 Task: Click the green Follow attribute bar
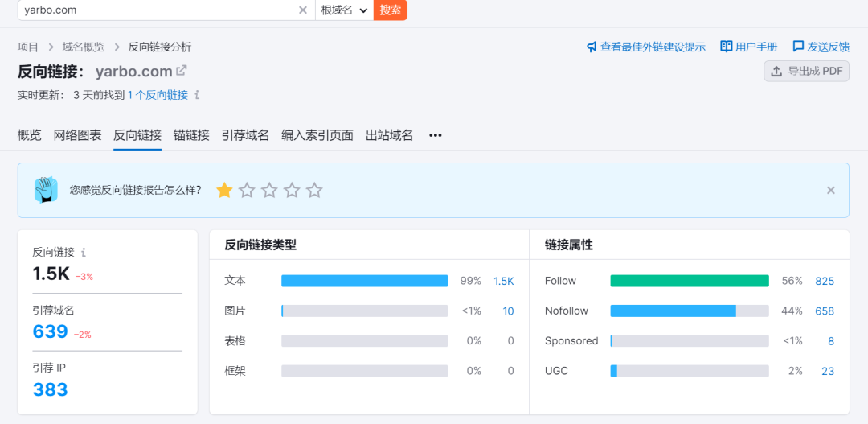pyautogui.click(x=690, y=281)
